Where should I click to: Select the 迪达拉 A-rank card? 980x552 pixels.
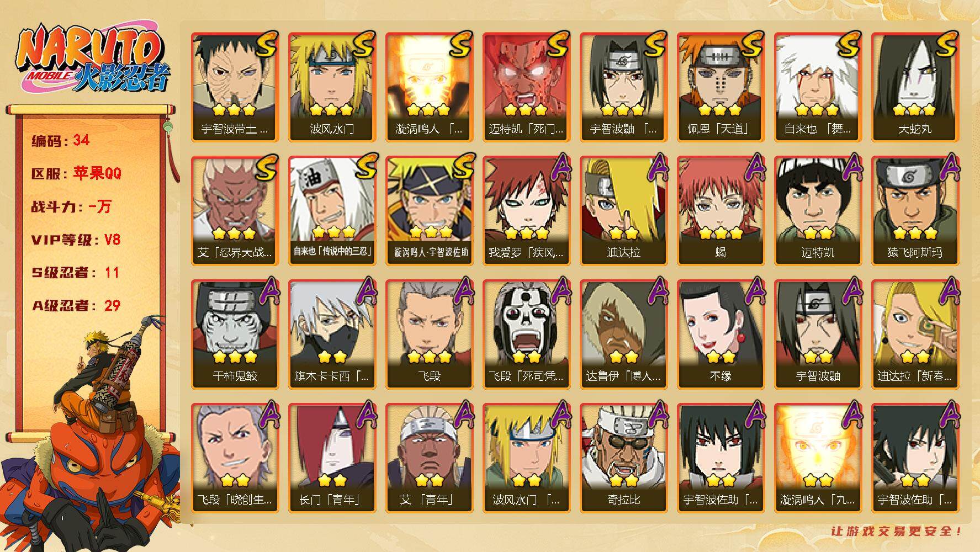click(x=623, y=211)
